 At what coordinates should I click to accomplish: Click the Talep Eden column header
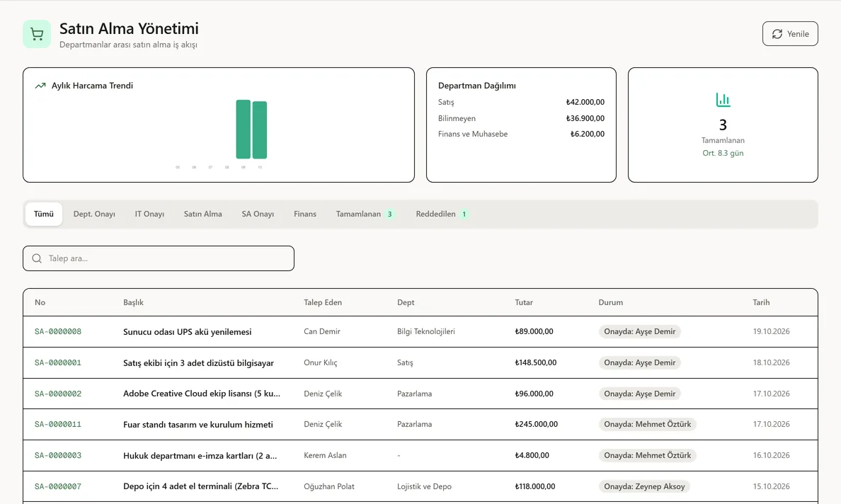[x=323, y=302]
